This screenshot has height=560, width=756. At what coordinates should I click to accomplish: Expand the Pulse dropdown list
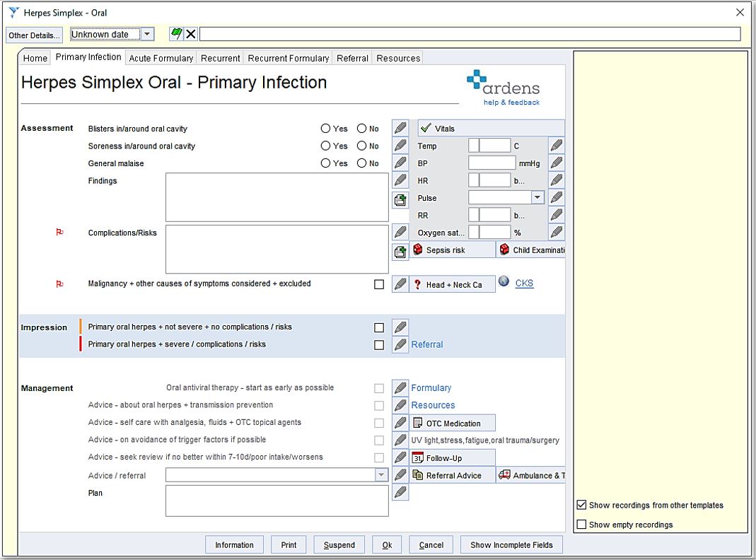[x=537, y=197]
